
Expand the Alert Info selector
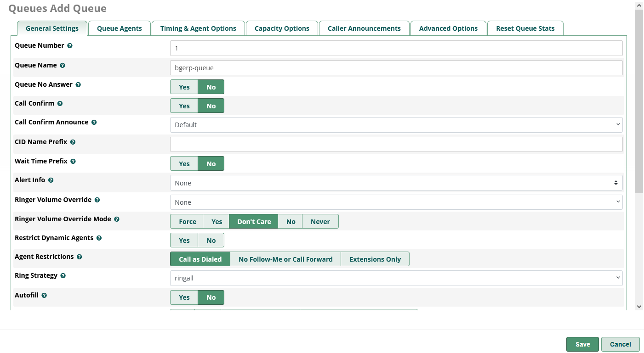[x=396, y=183]
